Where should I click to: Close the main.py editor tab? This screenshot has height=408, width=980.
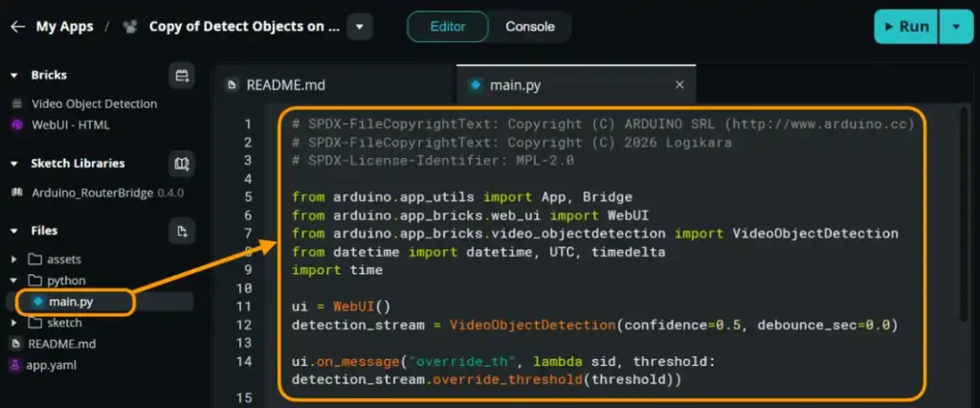679,85
